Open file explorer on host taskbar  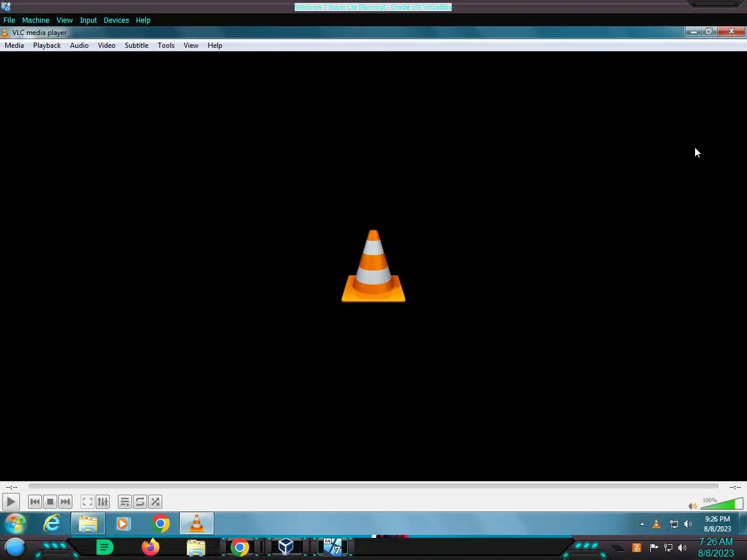click(x=196, y=547)
